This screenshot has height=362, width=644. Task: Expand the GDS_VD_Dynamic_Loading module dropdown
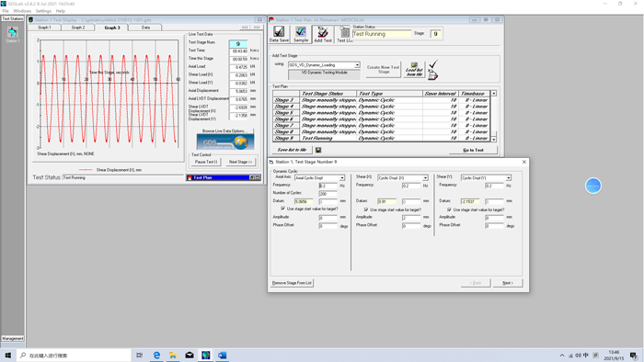(357, 65)
